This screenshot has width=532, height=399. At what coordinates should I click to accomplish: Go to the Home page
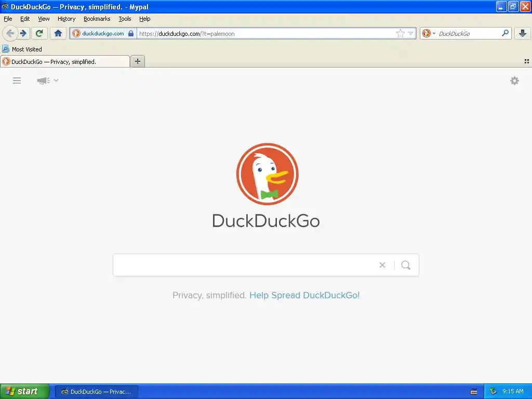tap(58, 33)
